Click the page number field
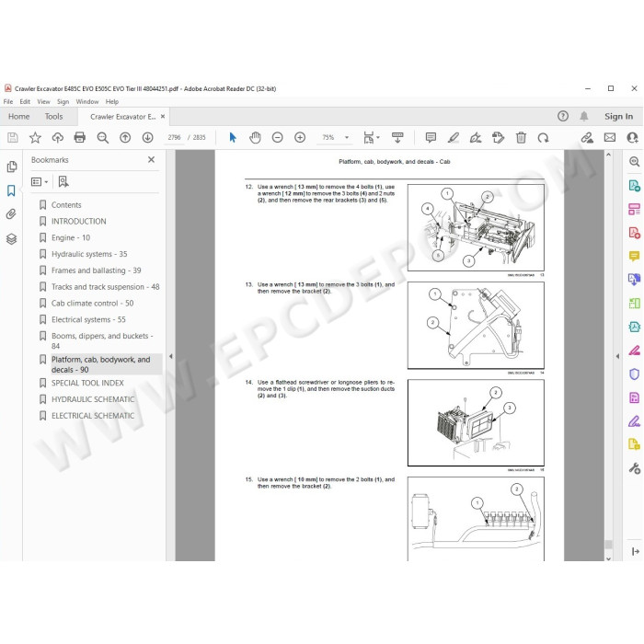 point(174,138)
